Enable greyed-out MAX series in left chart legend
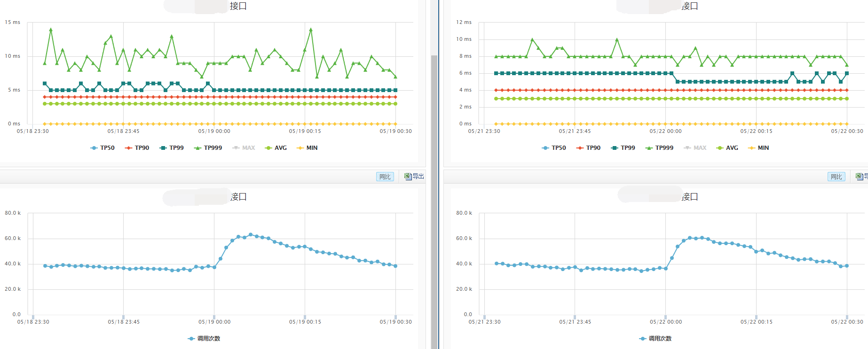868x349 pixels. coord(244,148)
